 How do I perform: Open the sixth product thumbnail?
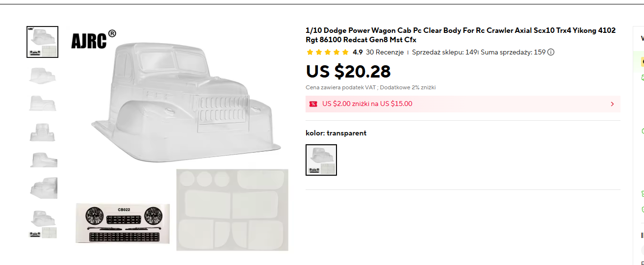[42, 188]
